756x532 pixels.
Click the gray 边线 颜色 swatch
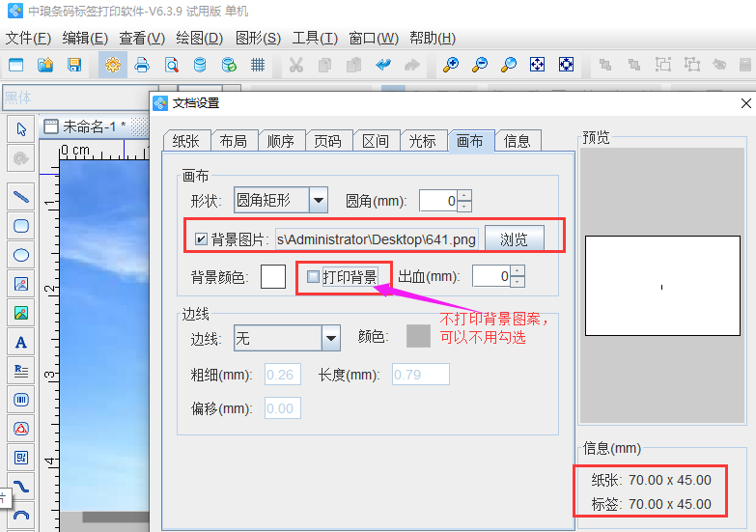point(418,336)
